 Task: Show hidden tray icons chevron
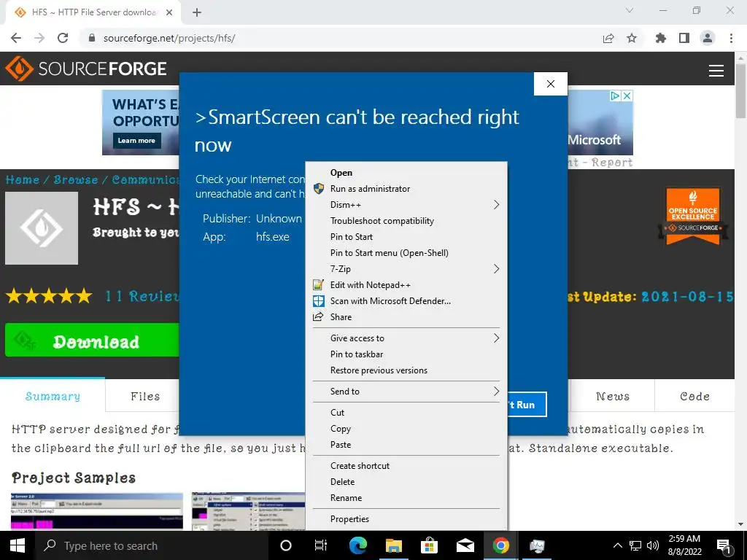click(617, 545)
